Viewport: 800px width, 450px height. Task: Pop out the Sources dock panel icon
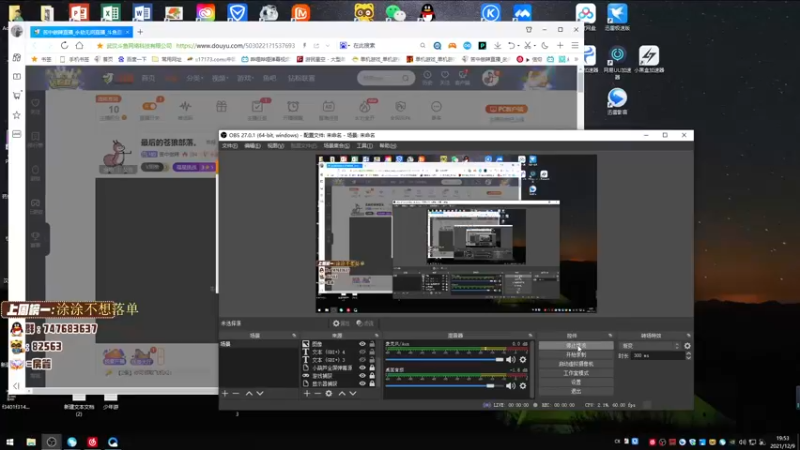[377, 335]
